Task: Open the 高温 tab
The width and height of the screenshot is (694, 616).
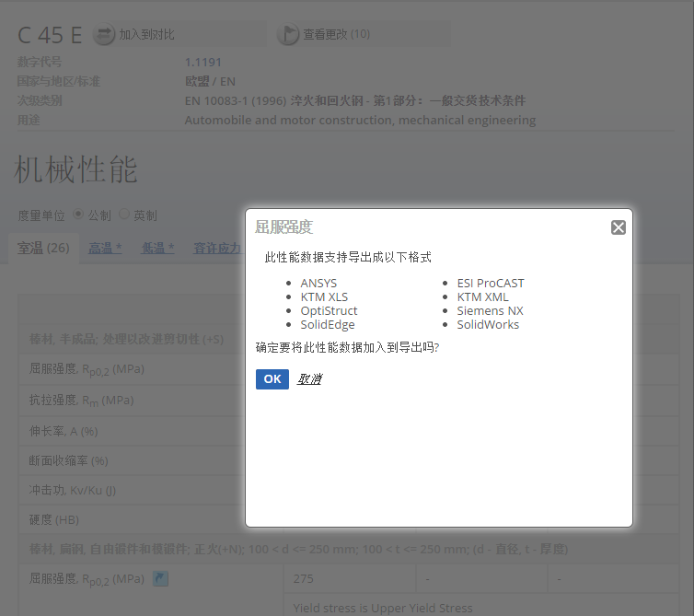Action: pyautogui.click(x=105, y=248)
